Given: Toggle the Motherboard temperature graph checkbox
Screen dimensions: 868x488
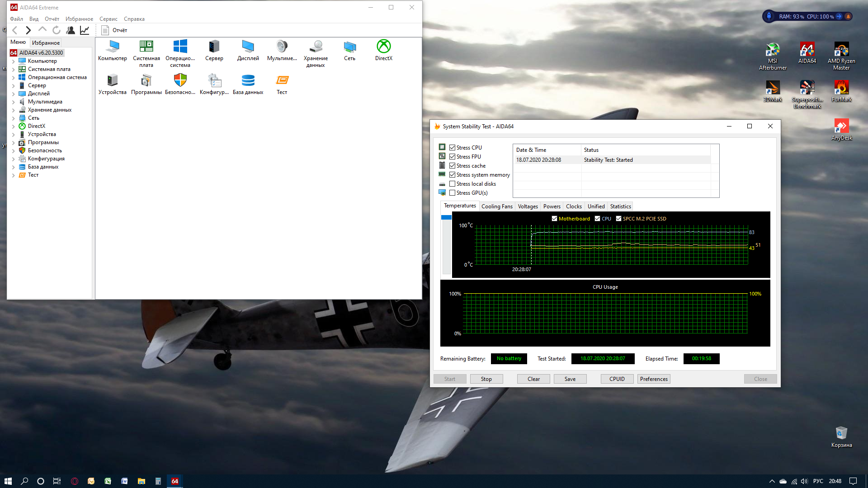Looking at the screenshot, I should (x=554, y=219).
